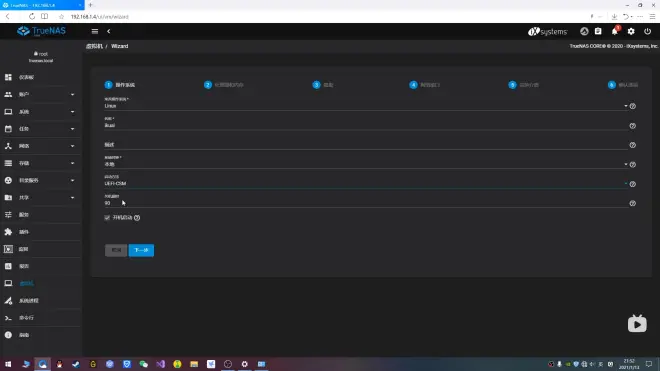Expand the Accounts sidebar section arrow
Viewport: 660px width, 371px height.
tap(72, 95)
